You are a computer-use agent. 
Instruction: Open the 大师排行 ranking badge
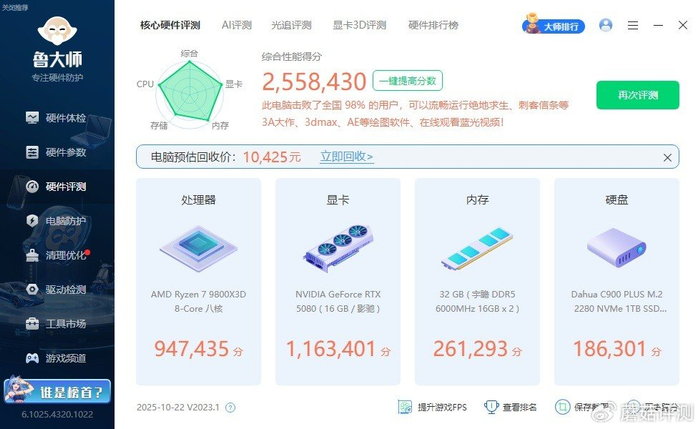click(554, 25)
